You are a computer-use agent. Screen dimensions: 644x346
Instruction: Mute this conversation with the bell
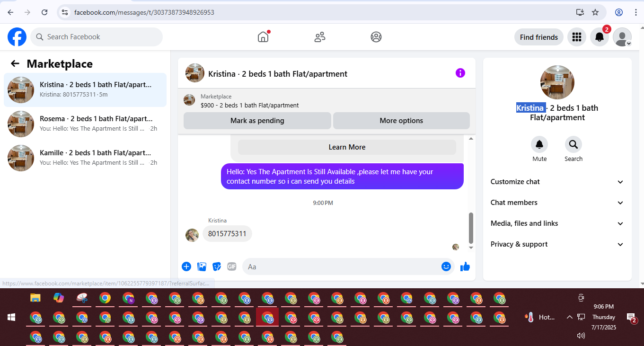[539, 144]
